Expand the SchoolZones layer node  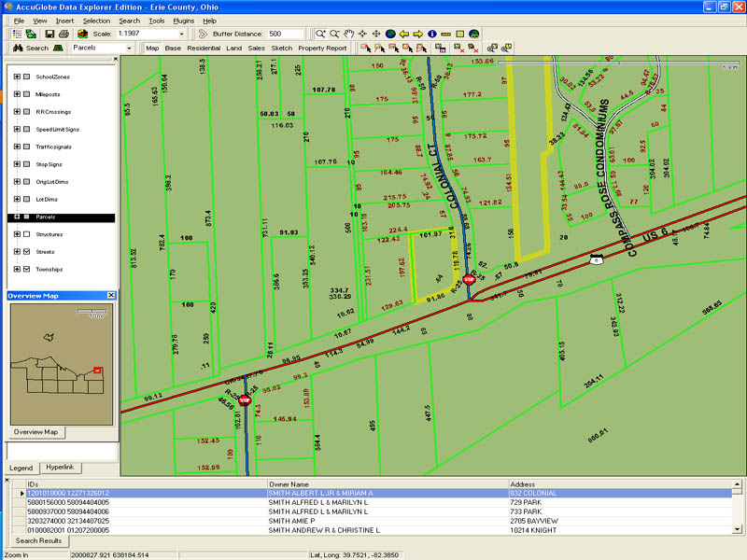coord(17,77)
